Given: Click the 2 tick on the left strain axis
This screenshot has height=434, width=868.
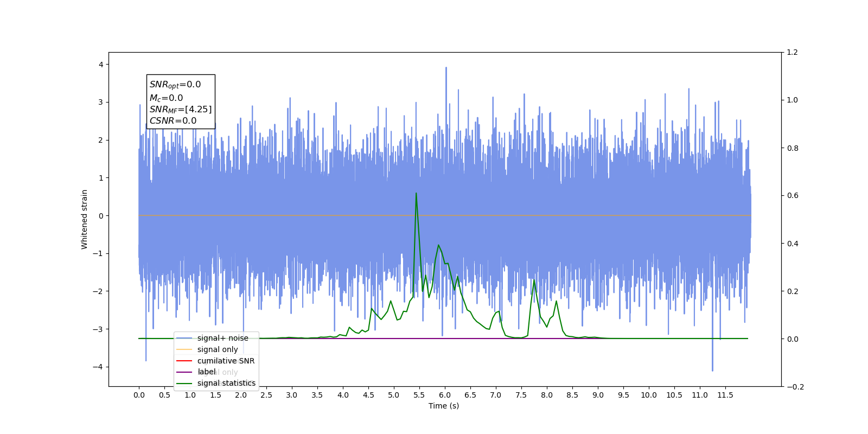Looking at the screenshot, I should pos(101,140).
